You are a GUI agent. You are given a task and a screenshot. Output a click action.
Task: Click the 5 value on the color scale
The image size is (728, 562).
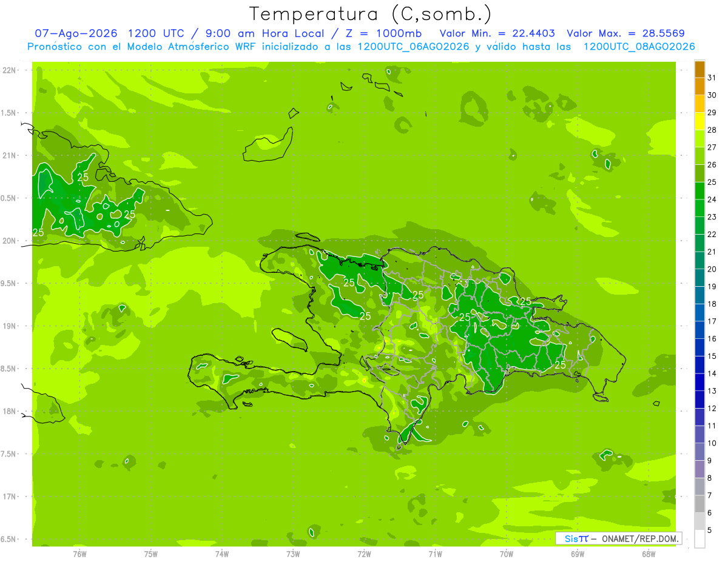(710, 530)
